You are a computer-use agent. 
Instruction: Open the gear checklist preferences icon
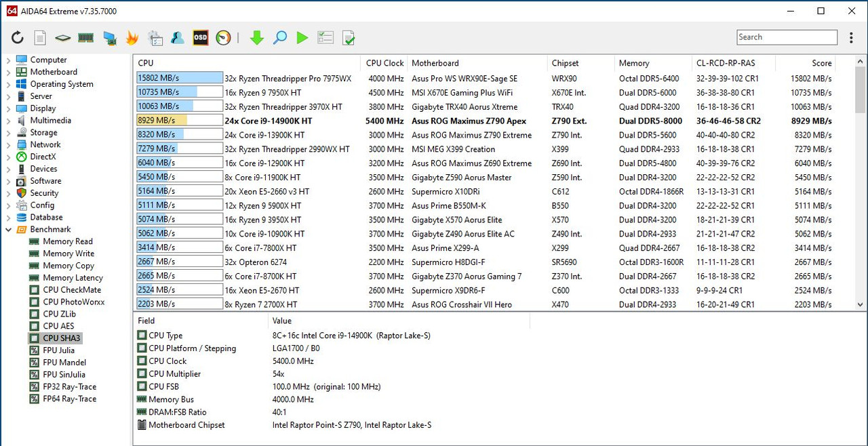click(x=155, y=38)
